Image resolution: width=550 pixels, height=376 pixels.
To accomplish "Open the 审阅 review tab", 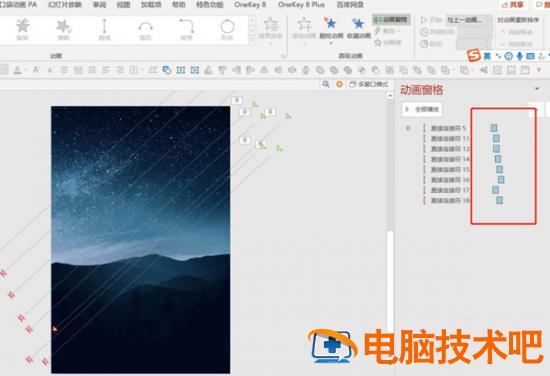I will point(99,5).
